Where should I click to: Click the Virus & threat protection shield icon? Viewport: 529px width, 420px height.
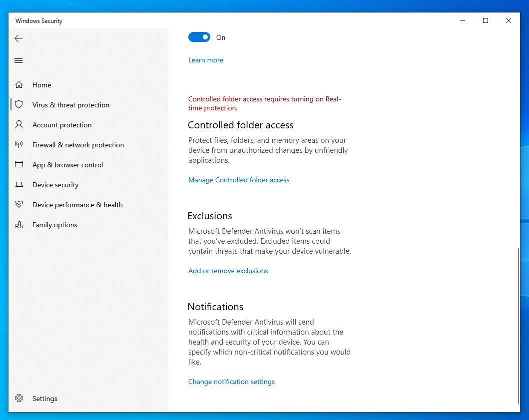tap(19, 104)
